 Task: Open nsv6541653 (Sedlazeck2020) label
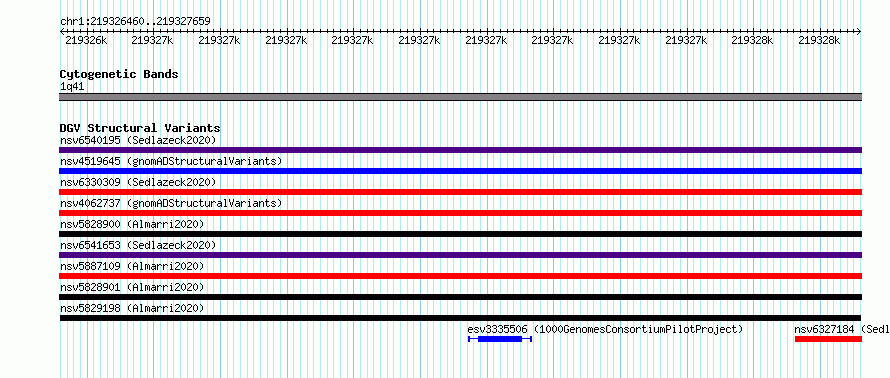tap(138, 245)
